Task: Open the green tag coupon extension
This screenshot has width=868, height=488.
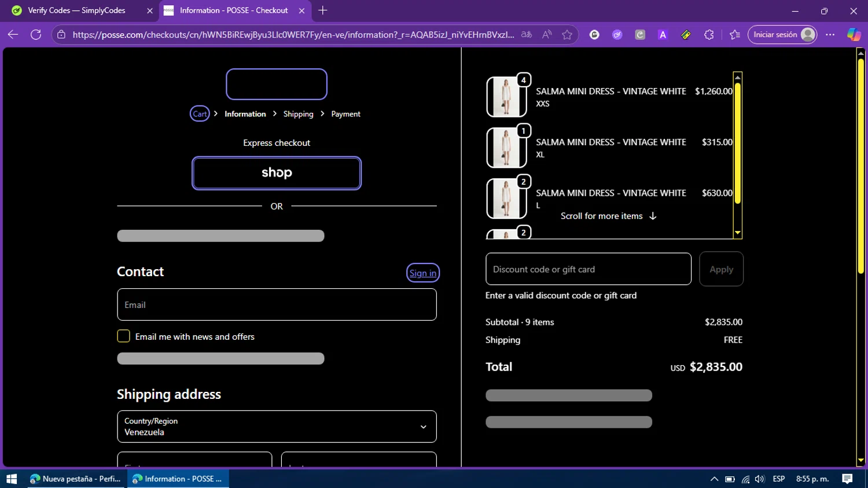Action: (686, 35)
